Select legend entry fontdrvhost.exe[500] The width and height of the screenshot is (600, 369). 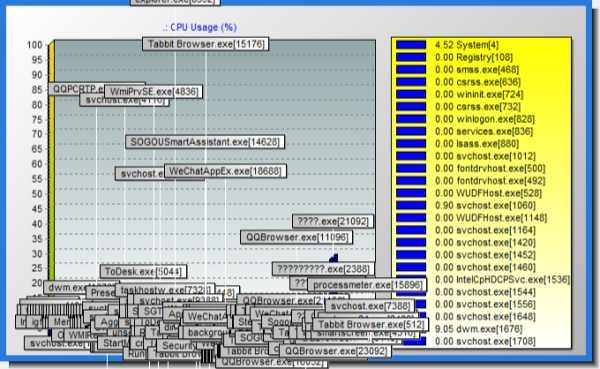(490, 168)
